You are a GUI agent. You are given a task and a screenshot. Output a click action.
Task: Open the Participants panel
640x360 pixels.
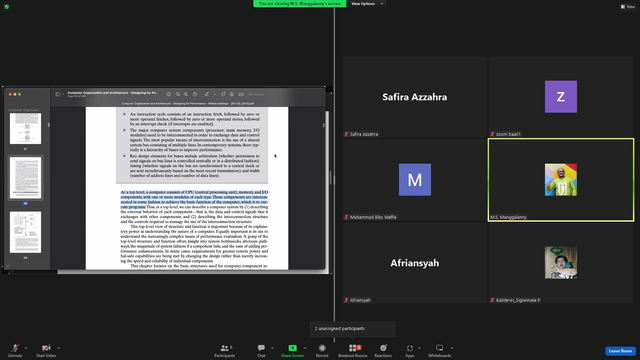click(224, 350)
